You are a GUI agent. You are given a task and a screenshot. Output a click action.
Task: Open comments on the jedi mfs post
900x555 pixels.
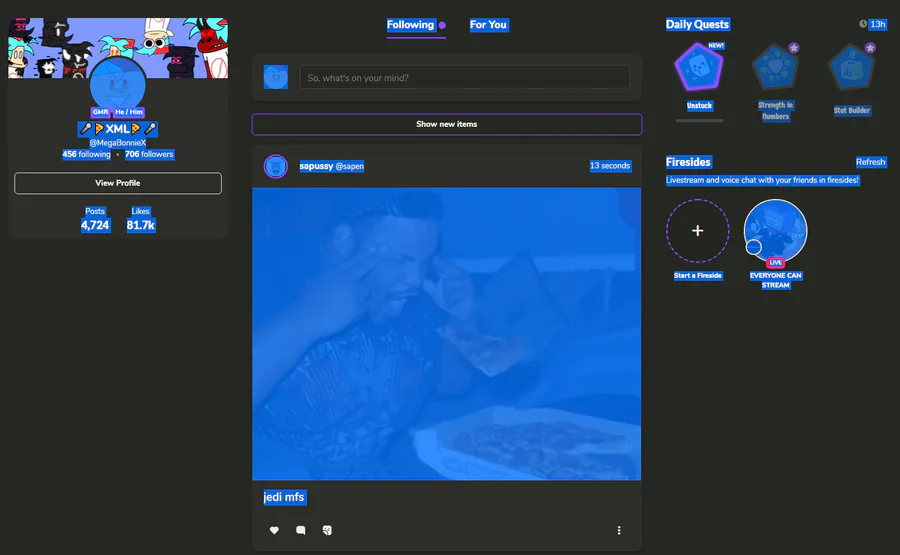(300, 530)
